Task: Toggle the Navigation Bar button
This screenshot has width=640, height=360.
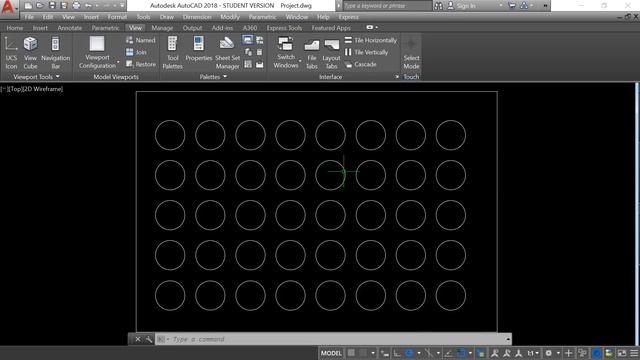Action: click(x=56, y=53)
